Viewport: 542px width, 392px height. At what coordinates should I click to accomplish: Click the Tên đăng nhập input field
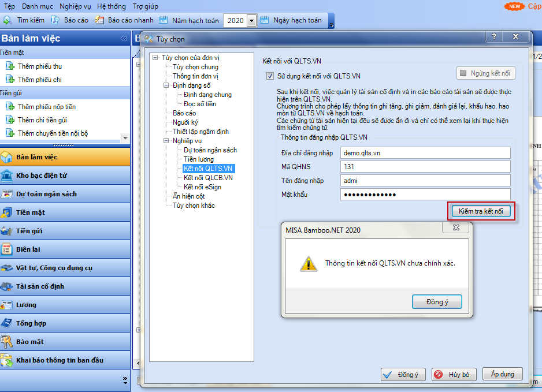click(x=425, y=181)
